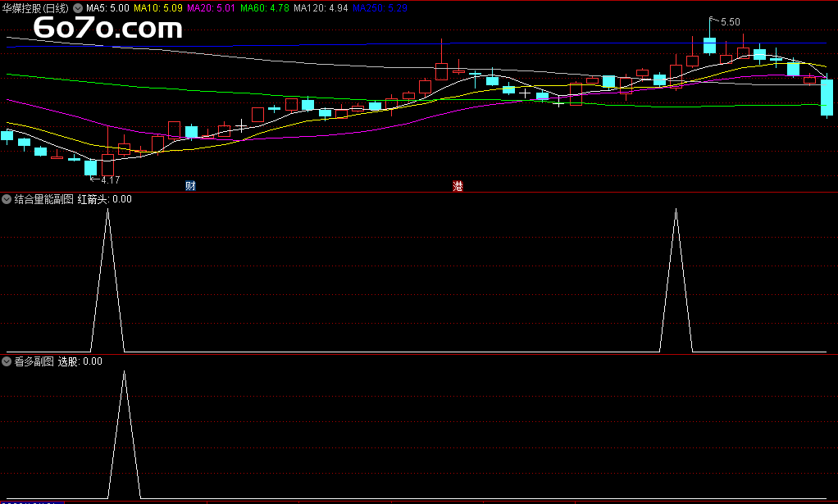The image size is (838, 504).
Task: Click the candlestick at the 5.50 high
Action: pos(710,45)
